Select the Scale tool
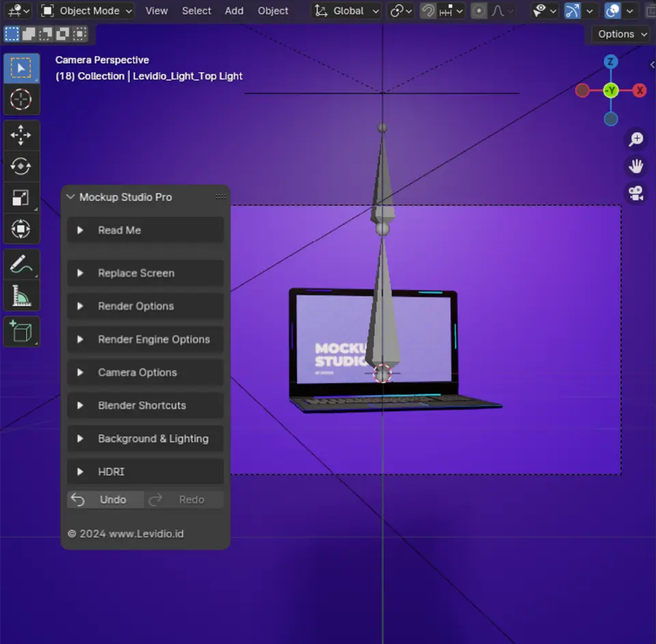 (21, 198)
